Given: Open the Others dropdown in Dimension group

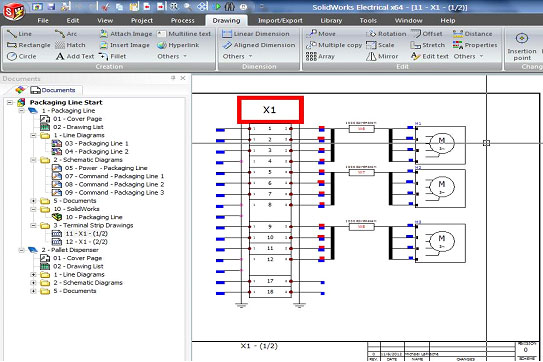Looking at the screenshot, I should pyautogui.click(x=237, y=56).
